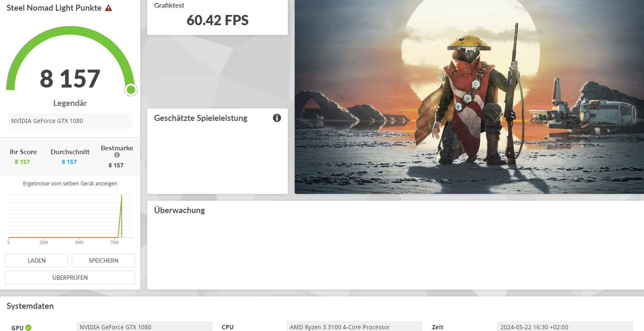
Task: Click the Systemdaten heading
Action: pos(30,306)
